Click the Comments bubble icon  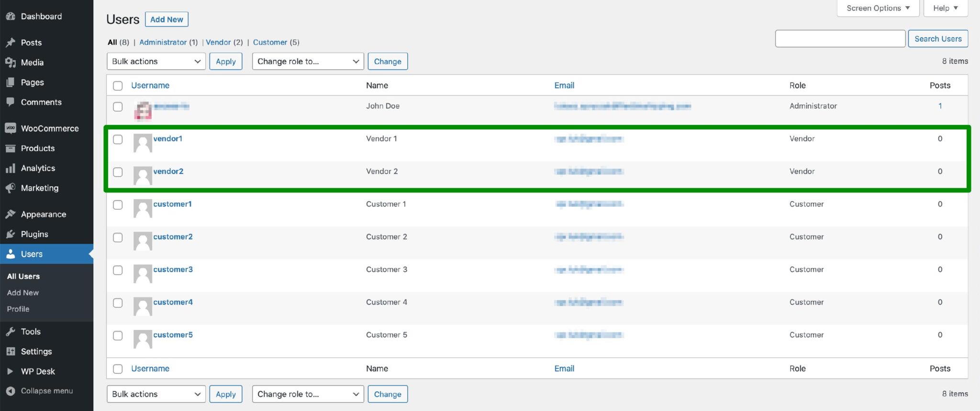click(x=11, y=102)
